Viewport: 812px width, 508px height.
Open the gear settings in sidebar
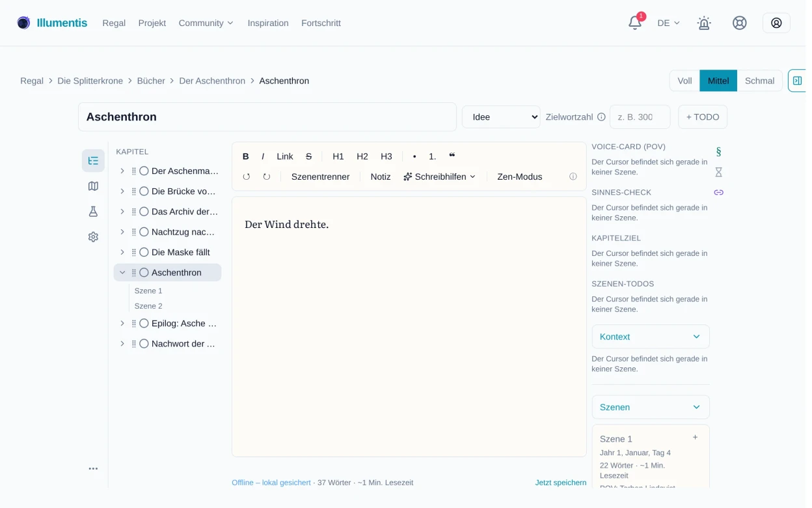tap(93, 237)
